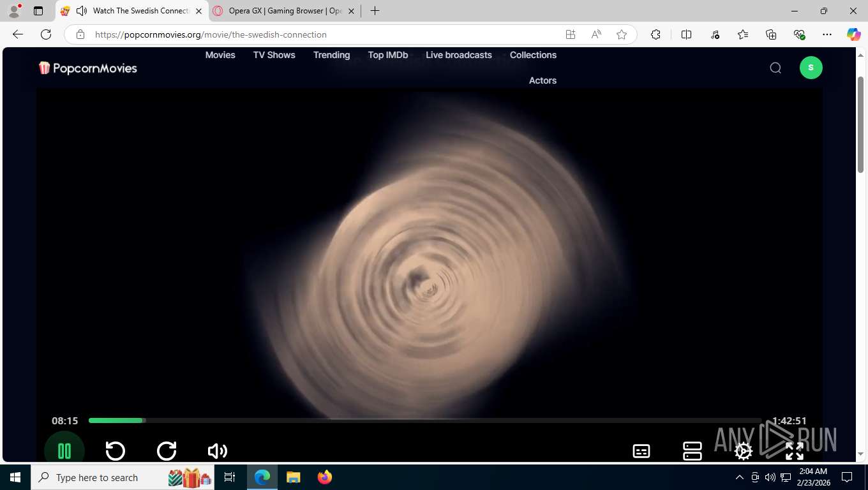This screenshot has height=490, width=868.
Task: Add this page to favorites star
Action: point(622,34)
